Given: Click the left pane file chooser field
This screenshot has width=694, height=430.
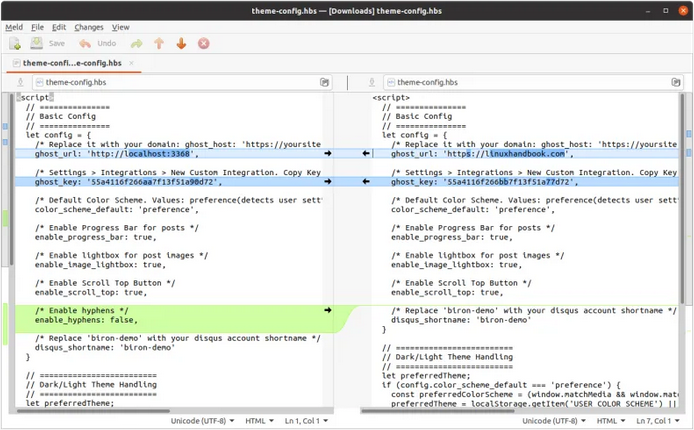Looking at the screenshot, I should 181,82.
